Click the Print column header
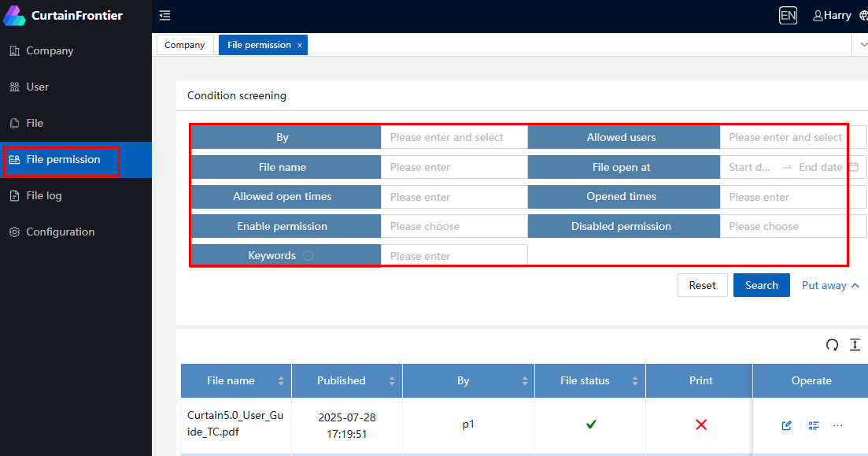Image resolution: width=868 pixels, height=456 pixels. click(x=701, y=380)
